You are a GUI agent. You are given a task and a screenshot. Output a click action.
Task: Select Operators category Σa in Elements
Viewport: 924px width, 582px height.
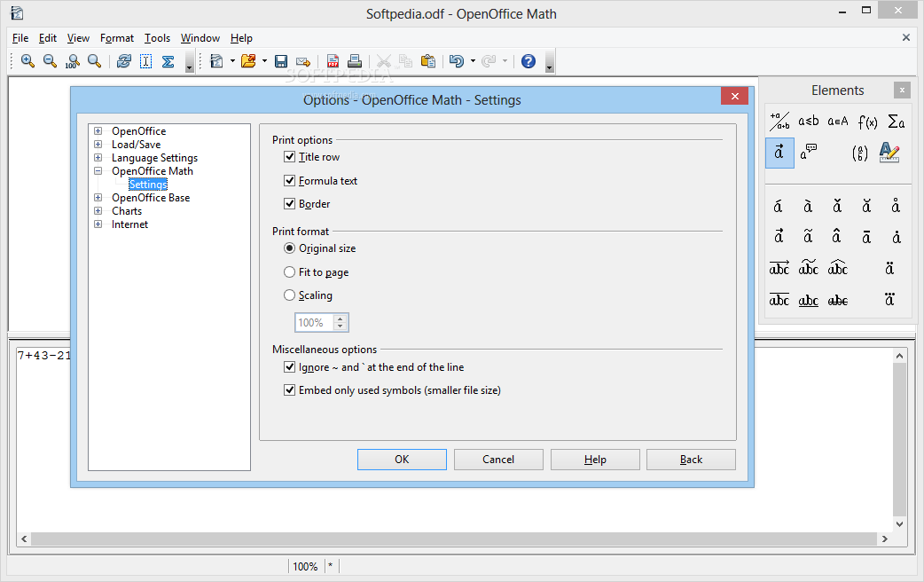coord(896,122)
